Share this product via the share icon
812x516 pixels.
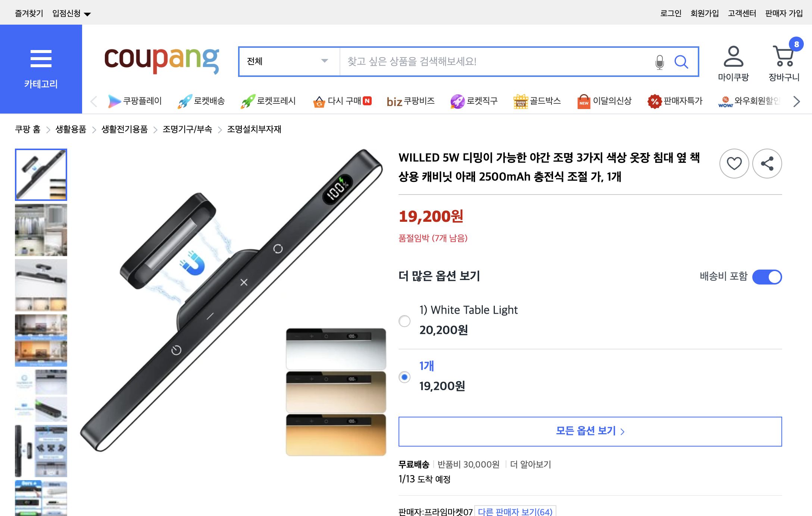point(768,164)
